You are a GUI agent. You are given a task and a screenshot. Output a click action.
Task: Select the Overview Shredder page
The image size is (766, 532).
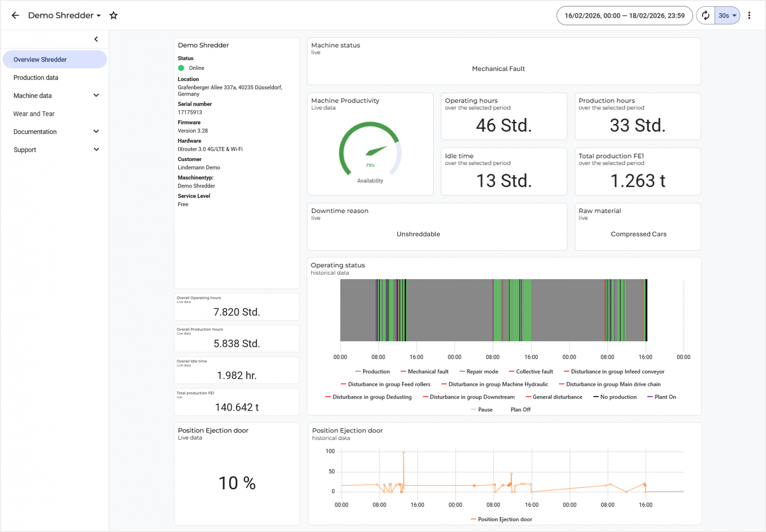[x=40, y=60]
